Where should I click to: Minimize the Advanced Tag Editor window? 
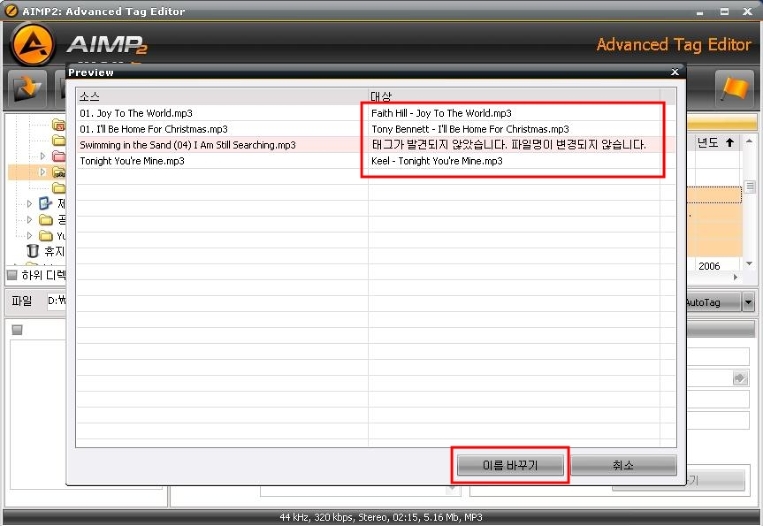click(x=700, y=12)
